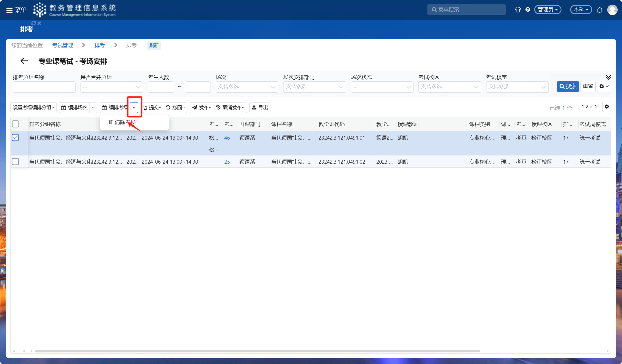Open the 场次状态 dropdown

click(x=382, y=87)
